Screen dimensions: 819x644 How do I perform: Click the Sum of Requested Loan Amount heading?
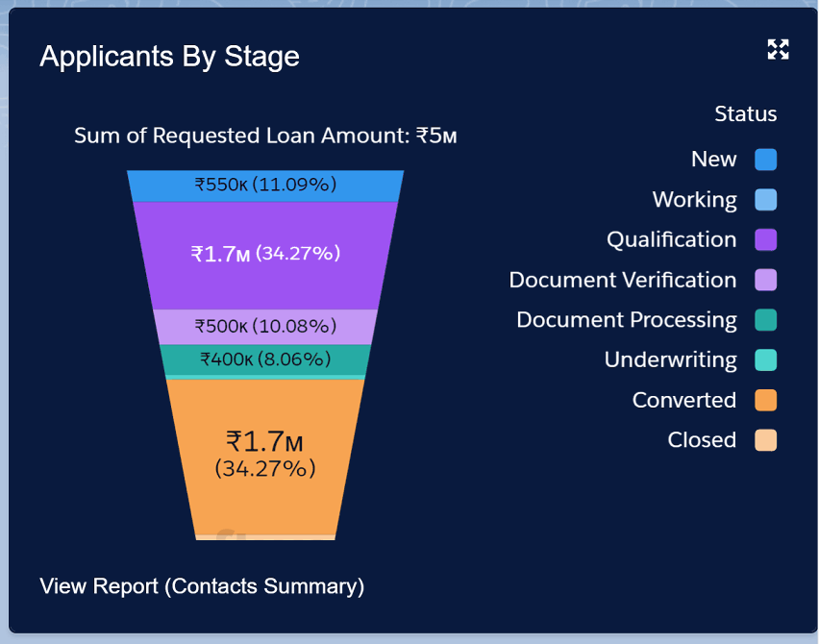point(265,136)
